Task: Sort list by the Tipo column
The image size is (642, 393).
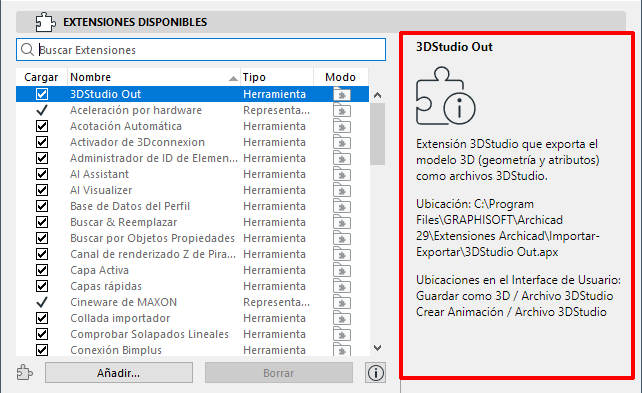Action: (x=277, y=77)
